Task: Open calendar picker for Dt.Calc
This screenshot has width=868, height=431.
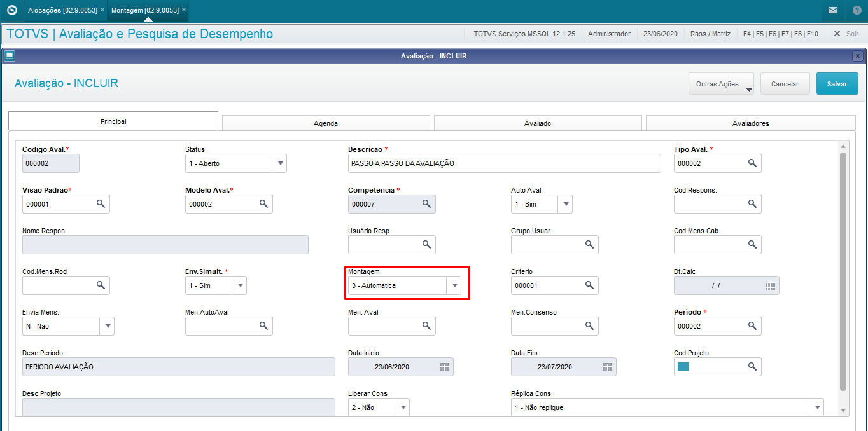Action: [770, 285]
